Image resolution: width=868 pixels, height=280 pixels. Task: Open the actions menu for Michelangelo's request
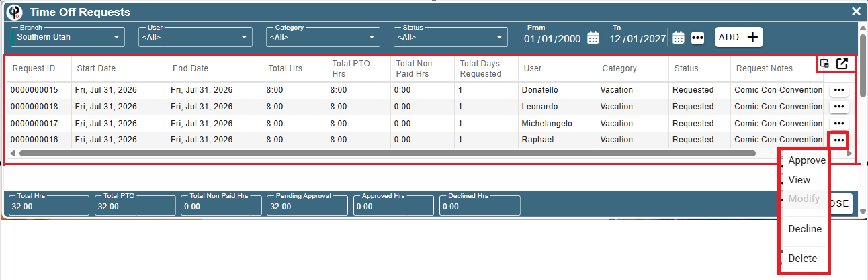click(838, 123)
